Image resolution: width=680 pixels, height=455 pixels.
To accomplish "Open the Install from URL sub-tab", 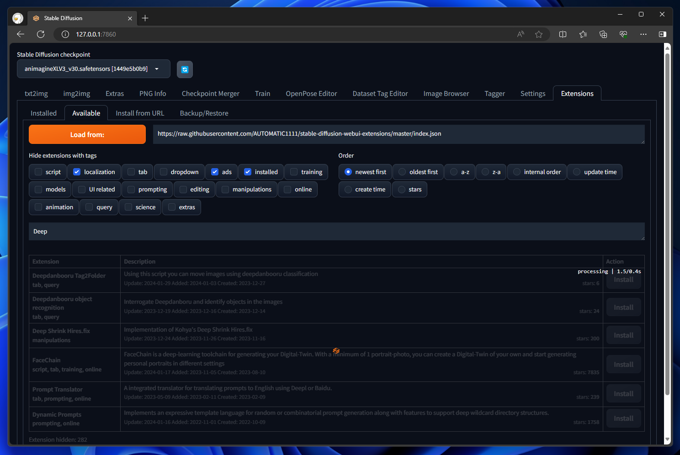I will coord(140,113).
